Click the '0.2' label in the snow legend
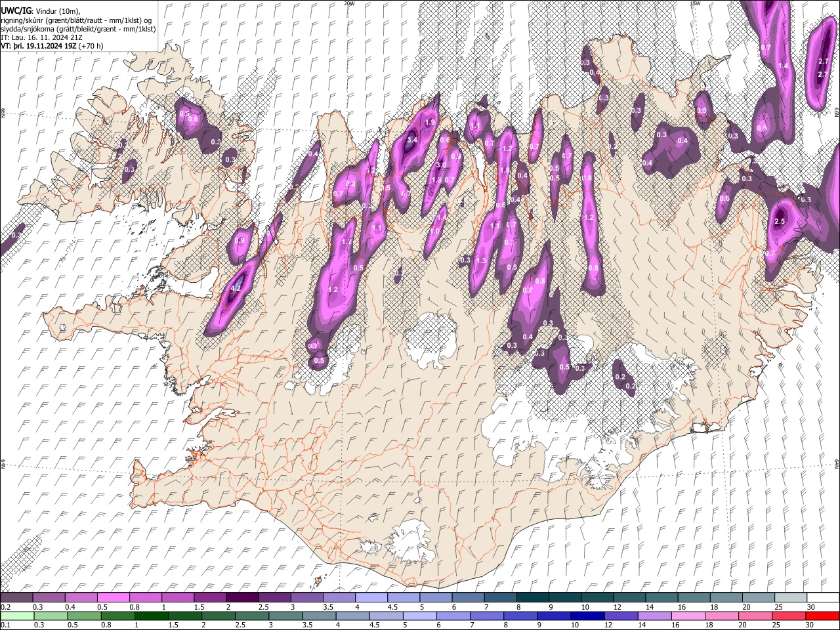This screenshot has height=630, width=840. click(5, 607)
